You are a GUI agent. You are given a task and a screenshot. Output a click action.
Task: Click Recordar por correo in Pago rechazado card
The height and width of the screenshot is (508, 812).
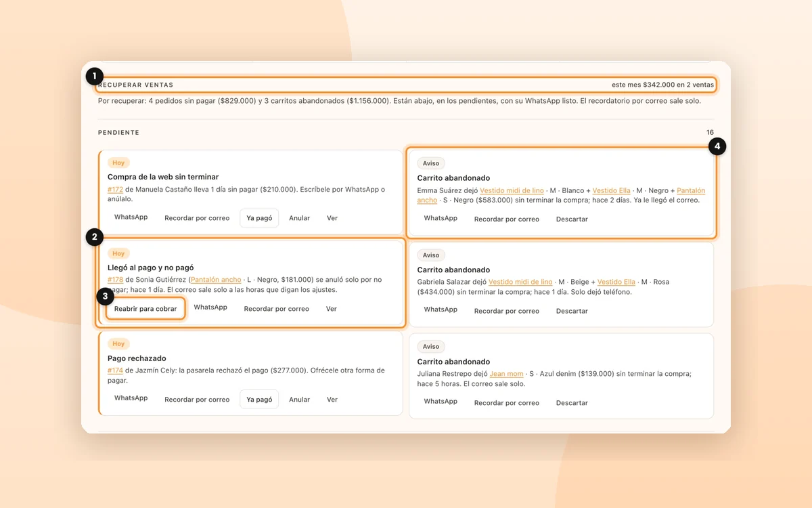click(x=197, y=400)
